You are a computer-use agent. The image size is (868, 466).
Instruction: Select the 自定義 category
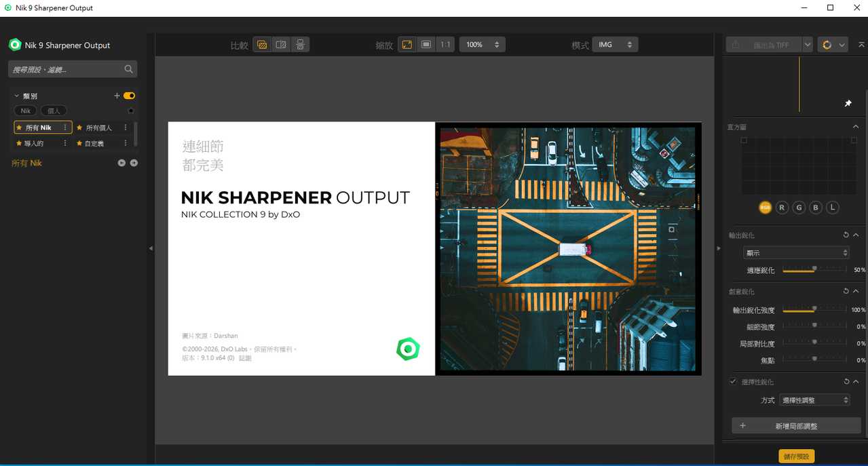(95, 143)
